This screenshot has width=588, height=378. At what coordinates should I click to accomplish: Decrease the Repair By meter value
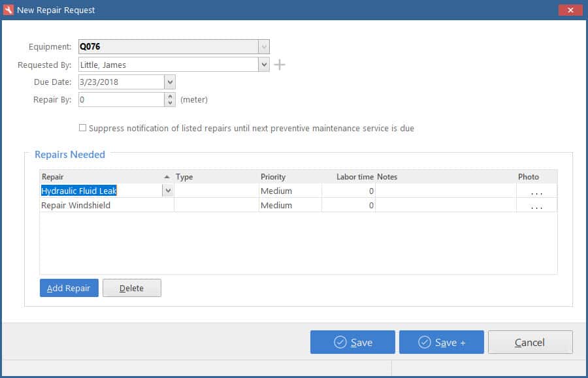tap(170, 102)
